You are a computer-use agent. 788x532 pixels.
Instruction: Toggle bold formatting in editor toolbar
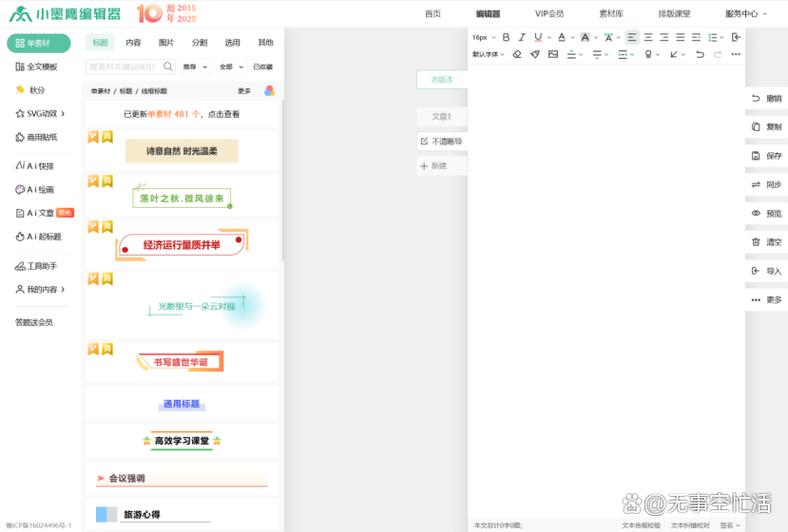tap(506, 37)
